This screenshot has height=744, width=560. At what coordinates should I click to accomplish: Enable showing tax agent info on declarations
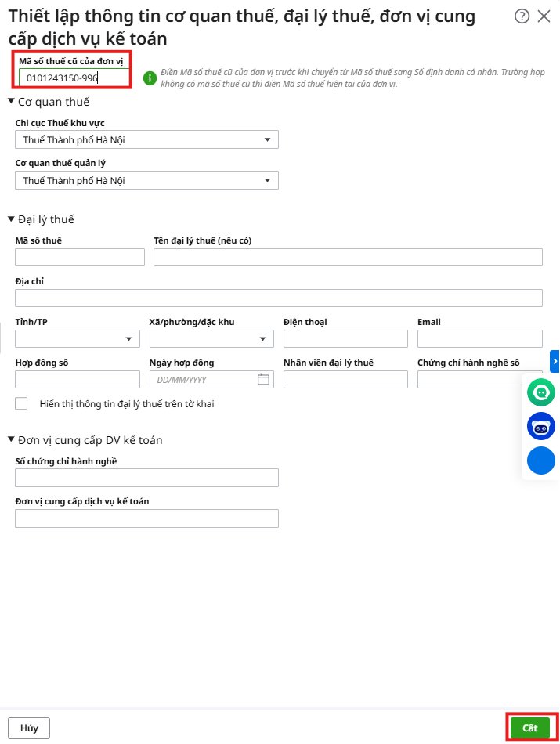point(22,403)
